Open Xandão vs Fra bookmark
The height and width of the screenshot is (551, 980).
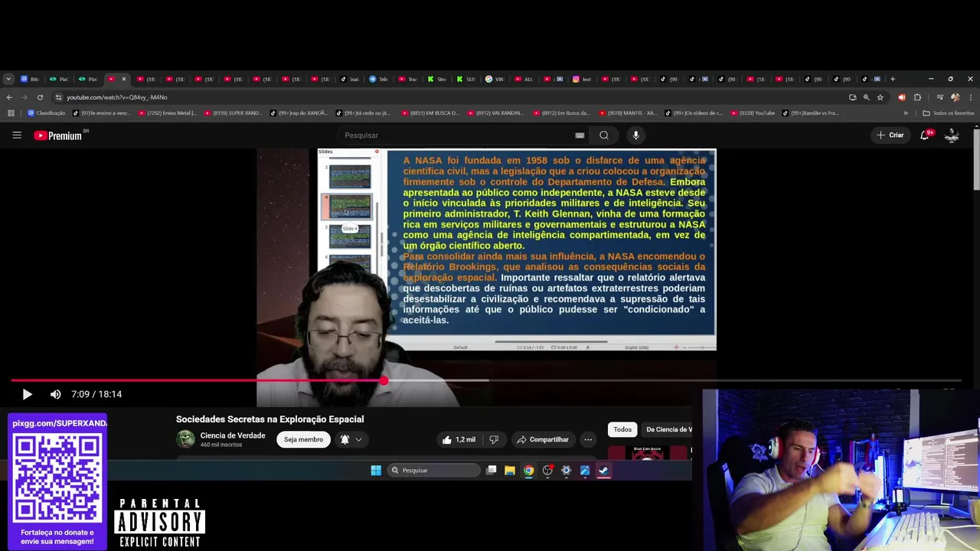tap(811, 113)
